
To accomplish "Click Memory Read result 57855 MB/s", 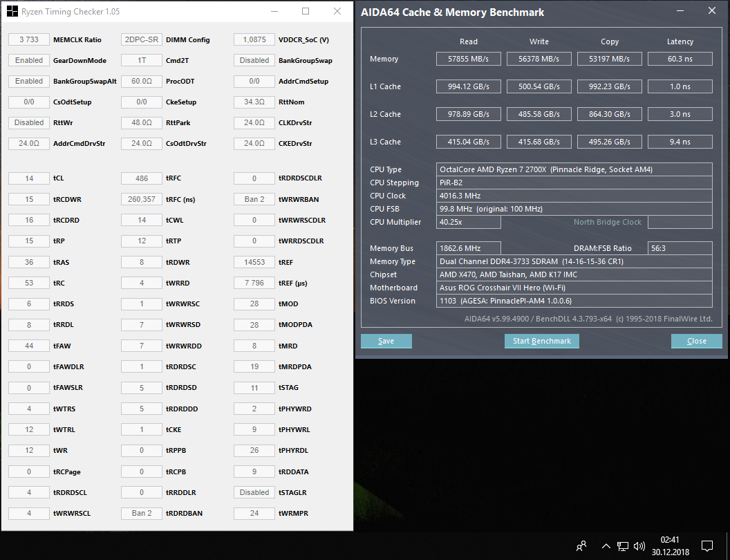I will [469, 59].
